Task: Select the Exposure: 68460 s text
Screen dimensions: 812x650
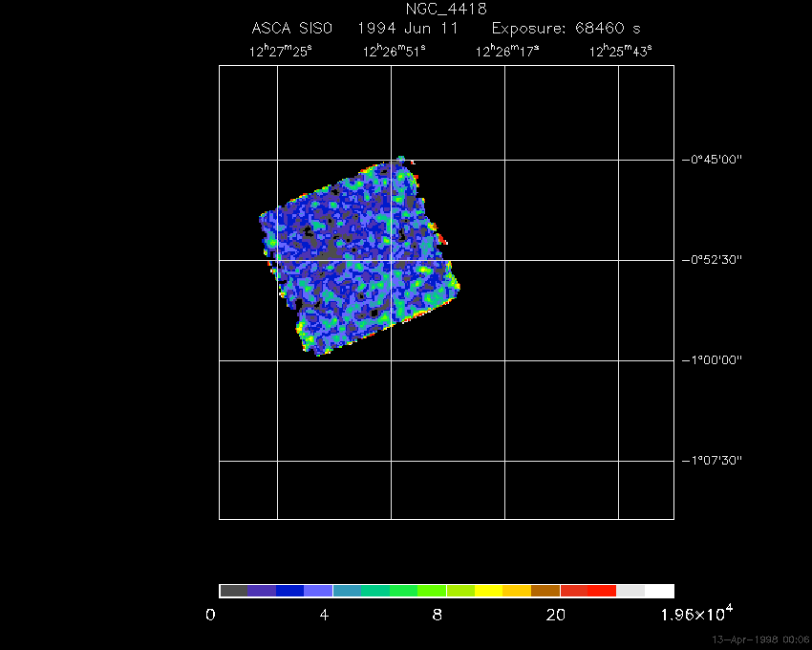Action: [566, 28]
